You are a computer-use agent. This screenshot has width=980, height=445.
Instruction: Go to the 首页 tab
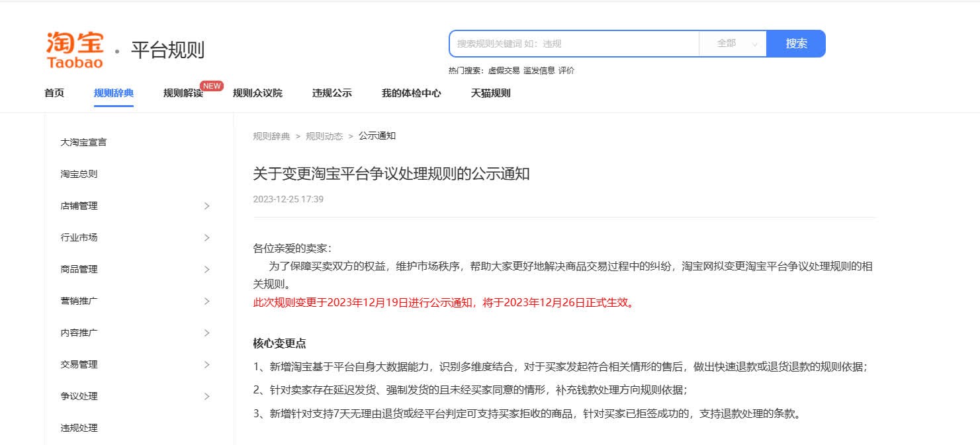(54, 93)
